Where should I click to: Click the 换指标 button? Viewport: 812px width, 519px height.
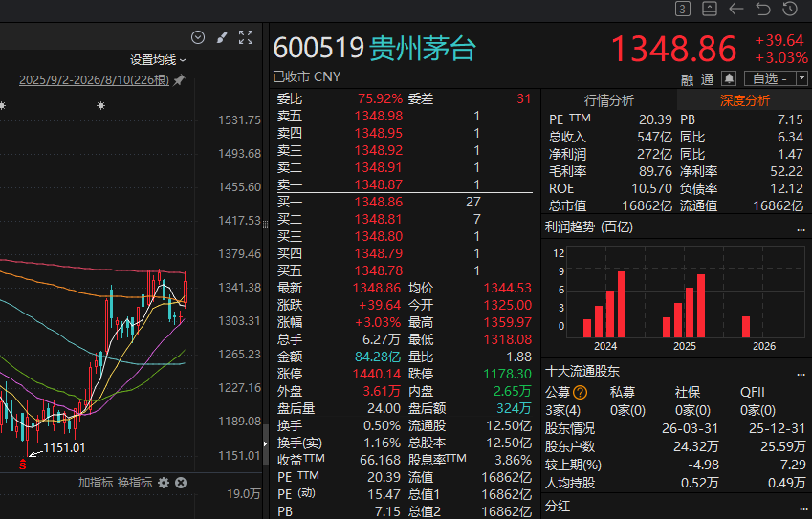click(x=135, y=483)
